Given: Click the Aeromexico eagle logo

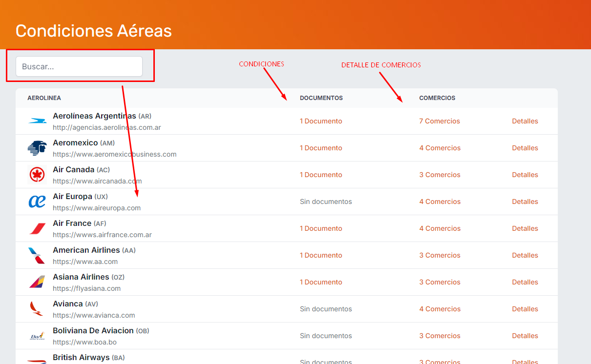Looking at the screenshot, I should coord(37,148).
